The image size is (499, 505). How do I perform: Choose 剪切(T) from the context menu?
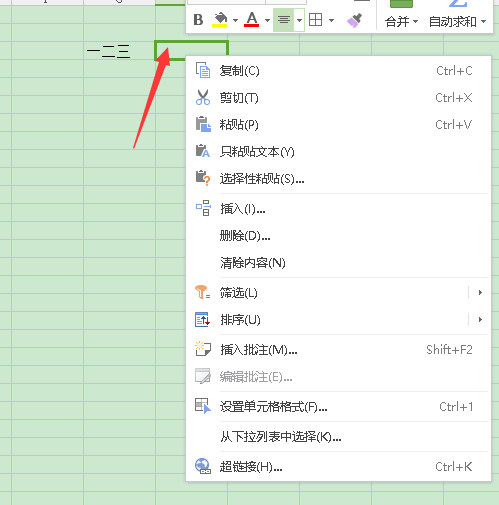pos(338,98)
